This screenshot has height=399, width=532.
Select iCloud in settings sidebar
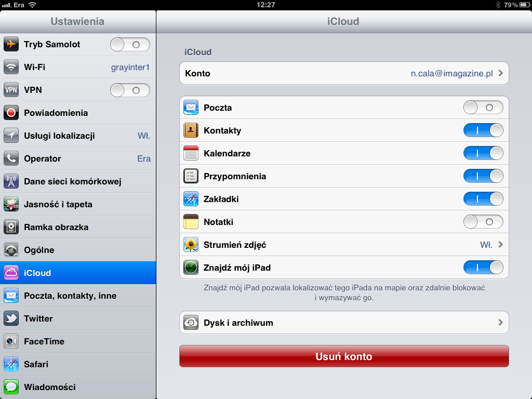click(x=78, y=272)
